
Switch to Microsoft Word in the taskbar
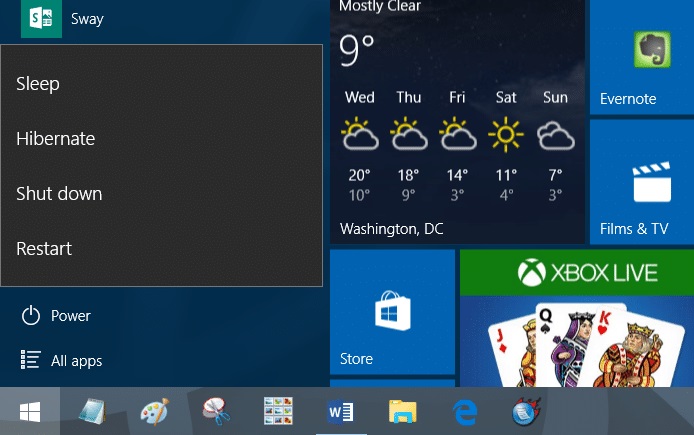pos(340,411)
